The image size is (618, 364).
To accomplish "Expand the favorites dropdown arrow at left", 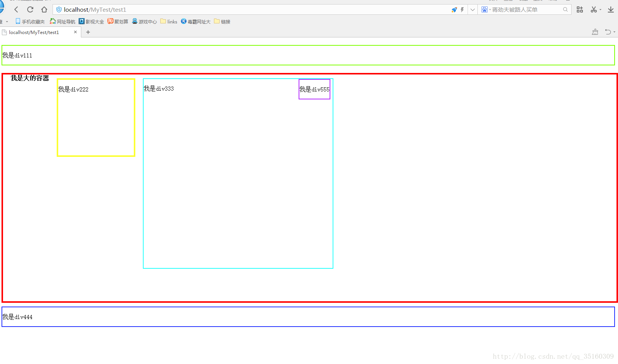I will point(7,22).
